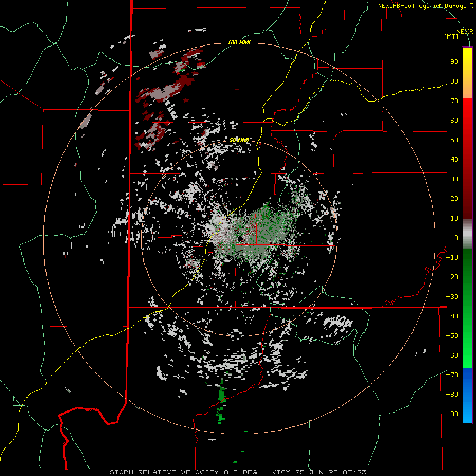
Task: Click the 50 value on velocity scale
Action: point(454,140)
